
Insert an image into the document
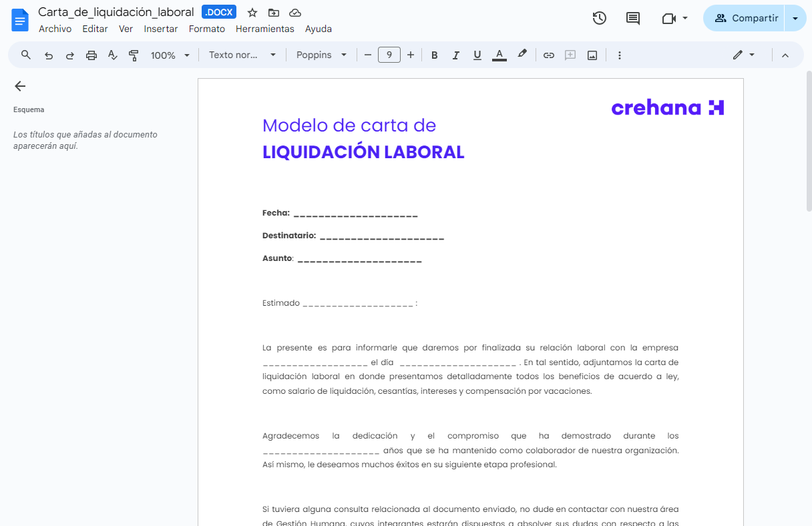tap(592, 55)
